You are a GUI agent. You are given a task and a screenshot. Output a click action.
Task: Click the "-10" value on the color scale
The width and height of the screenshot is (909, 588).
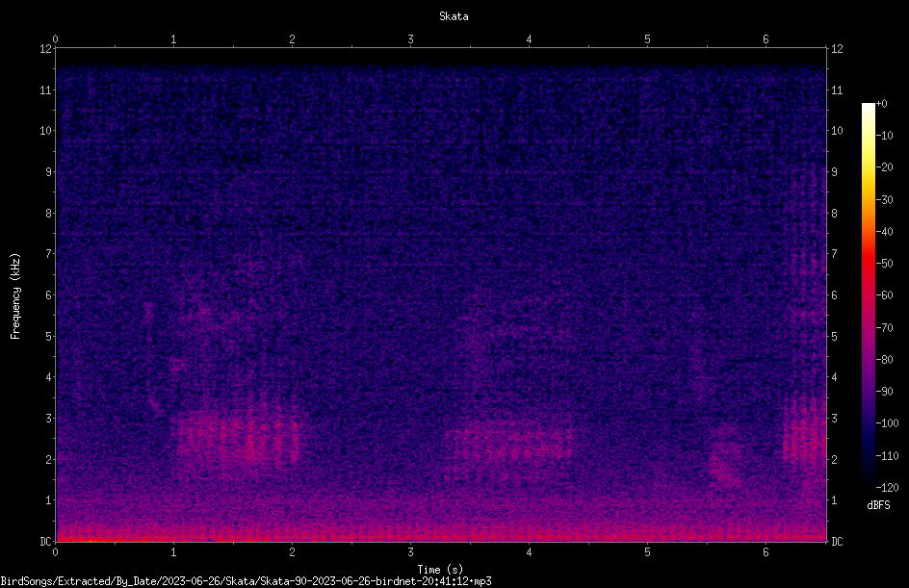tap(884, 136)
